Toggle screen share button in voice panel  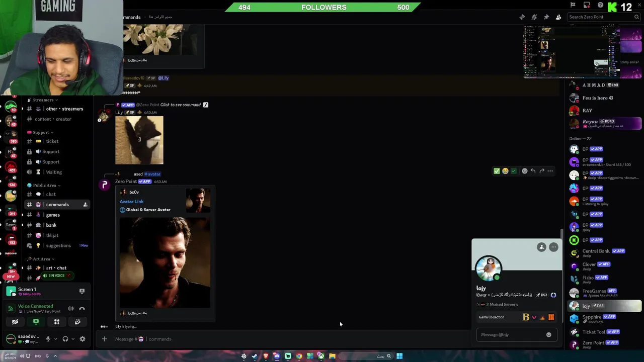tap(36, 322)
